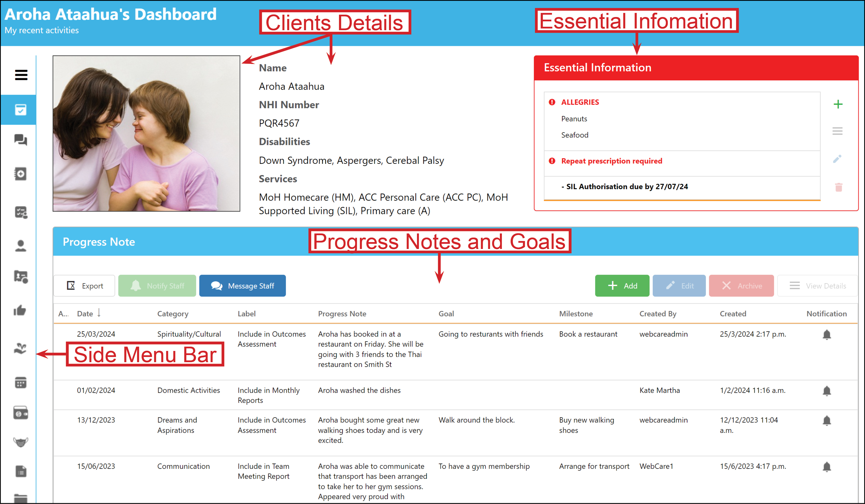Sort by the Category column header
Screen dimensions: 865x504
coord(173,314)
